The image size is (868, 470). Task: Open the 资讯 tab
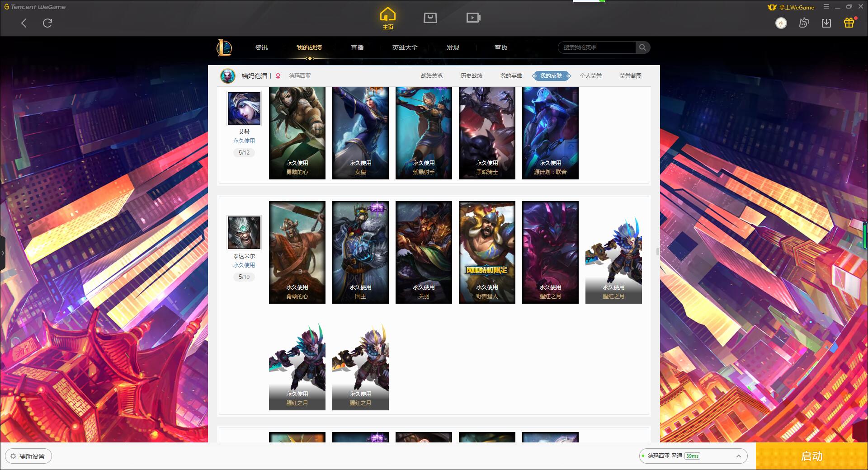coord(261,47)
